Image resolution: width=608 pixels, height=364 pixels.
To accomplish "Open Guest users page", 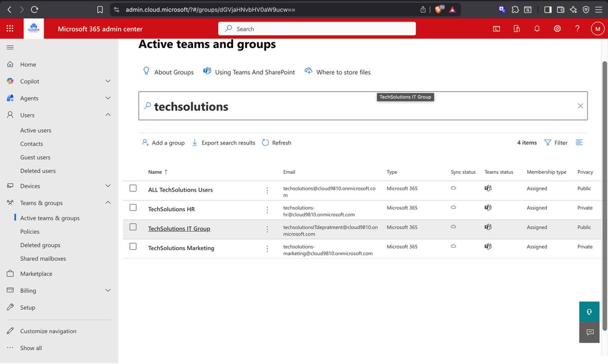I will click(35, 157).
